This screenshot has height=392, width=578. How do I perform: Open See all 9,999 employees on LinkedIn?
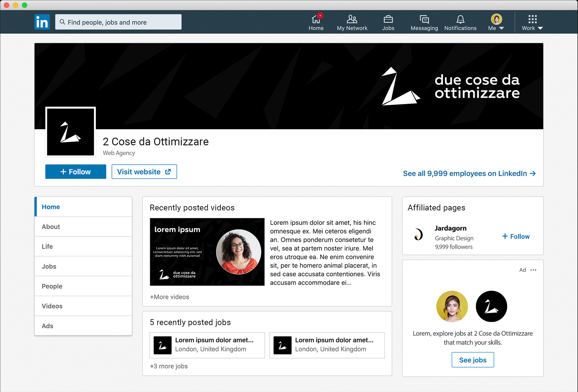[469, 173]
